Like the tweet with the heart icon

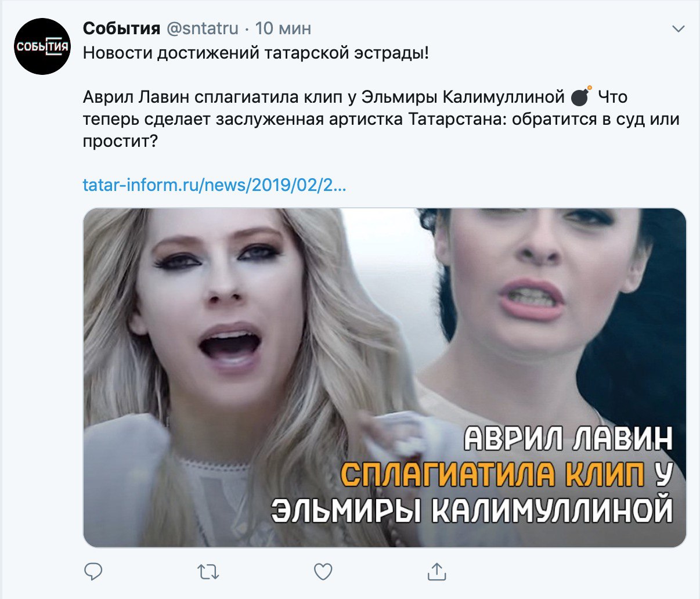[x=323, y=572]
